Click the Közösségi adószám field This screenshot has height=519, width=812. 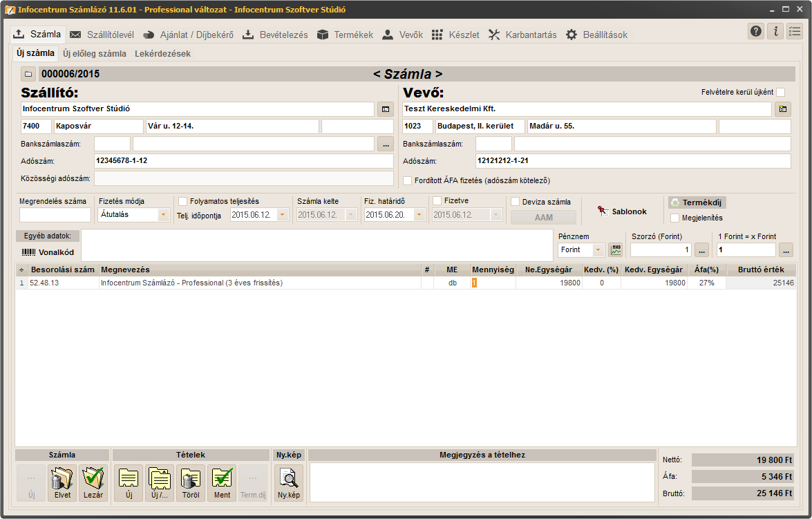point(244,179)
